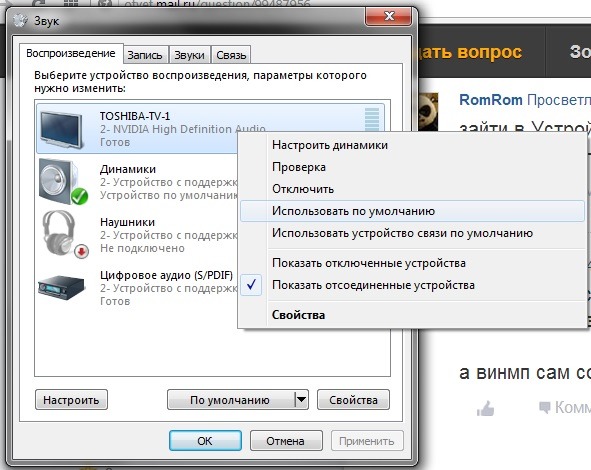
Task: Click the Отмена button
Action: [x=286, y=441]
